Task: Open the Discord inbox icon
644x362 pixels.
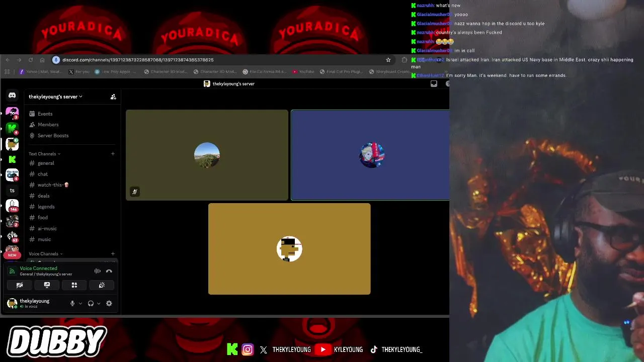Action: pyautogui.click(x=434, y=84)
